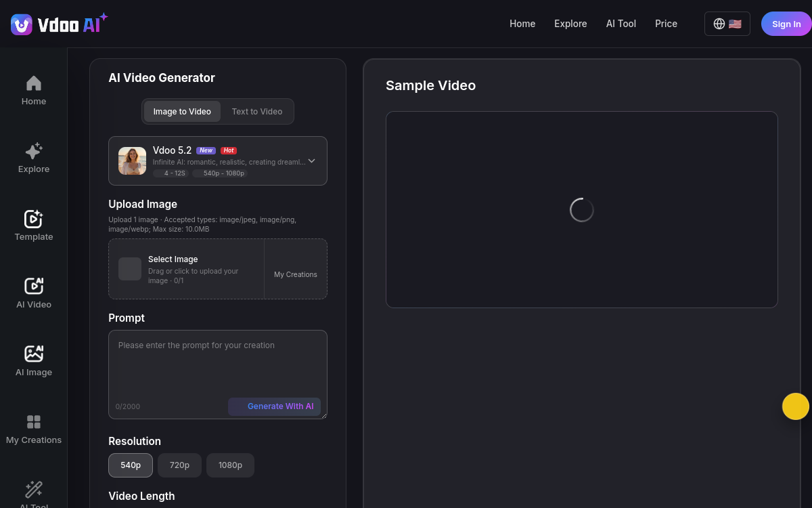Screen dimensions: 812x508
Task: Click the globe language icon
Action: coord(719,24)
